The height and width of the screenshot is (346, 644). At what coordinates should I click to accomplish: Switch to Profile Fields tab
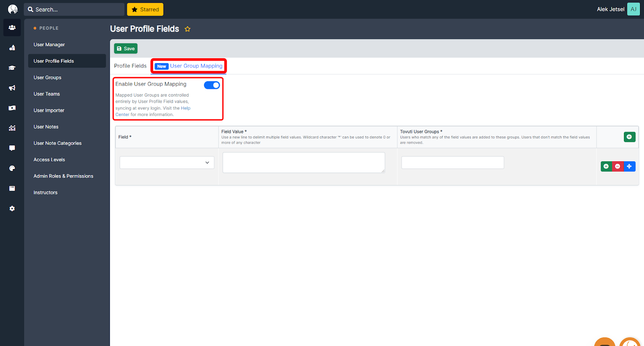pyautogui.click(x=130, y=66)
